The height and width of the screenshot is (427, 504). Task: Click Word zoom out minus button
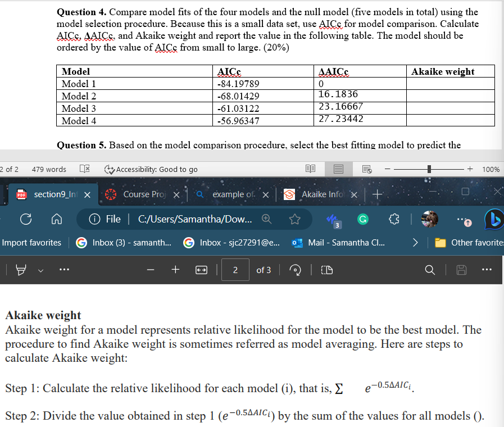coord(387,169)
